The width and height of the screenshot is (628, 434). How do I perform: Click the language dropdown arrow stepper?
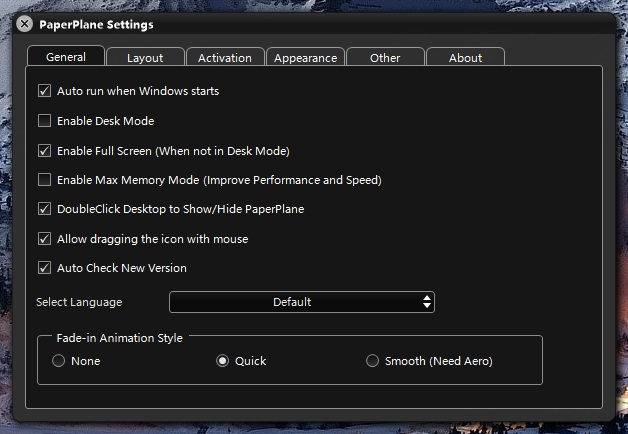click(427, 302)
